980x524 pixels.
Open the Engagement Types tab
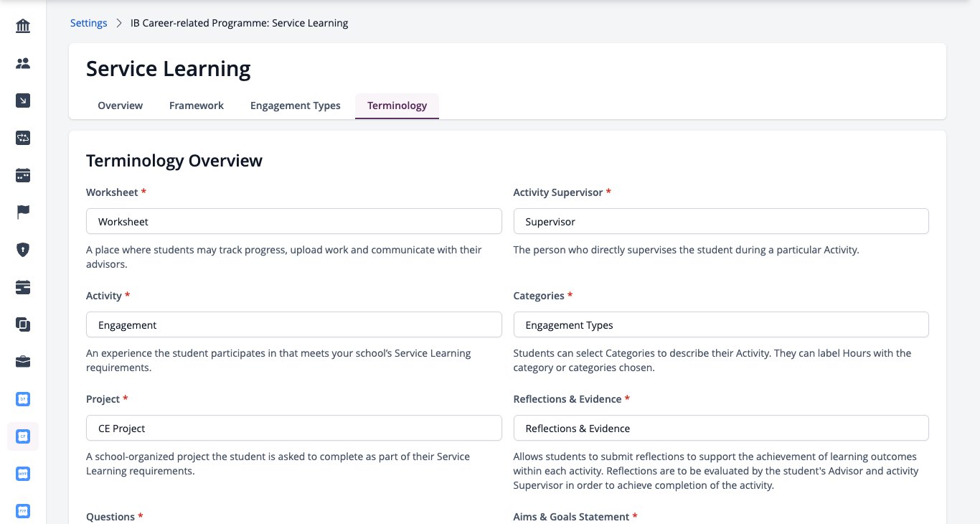click(296, 106)
